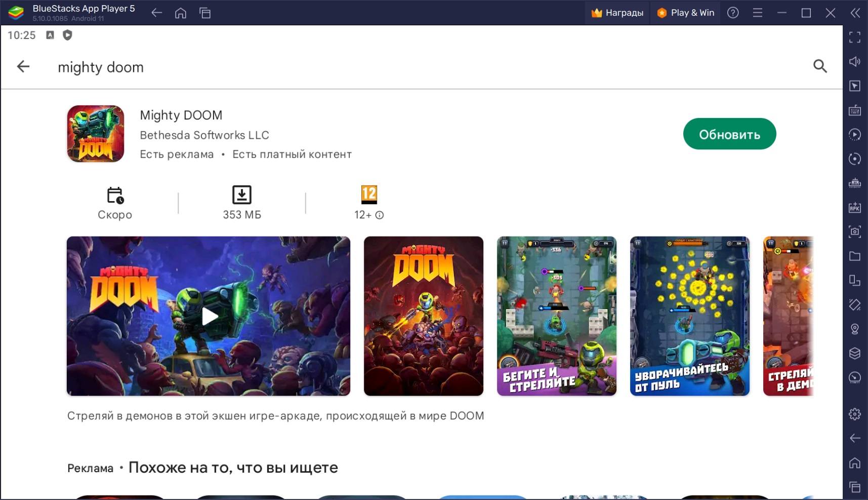The height and width of the screenshot is (500, 868).
Task: Open the partially visible 'Стреляй в демонов' screenshot
Action: click(788, 316)
